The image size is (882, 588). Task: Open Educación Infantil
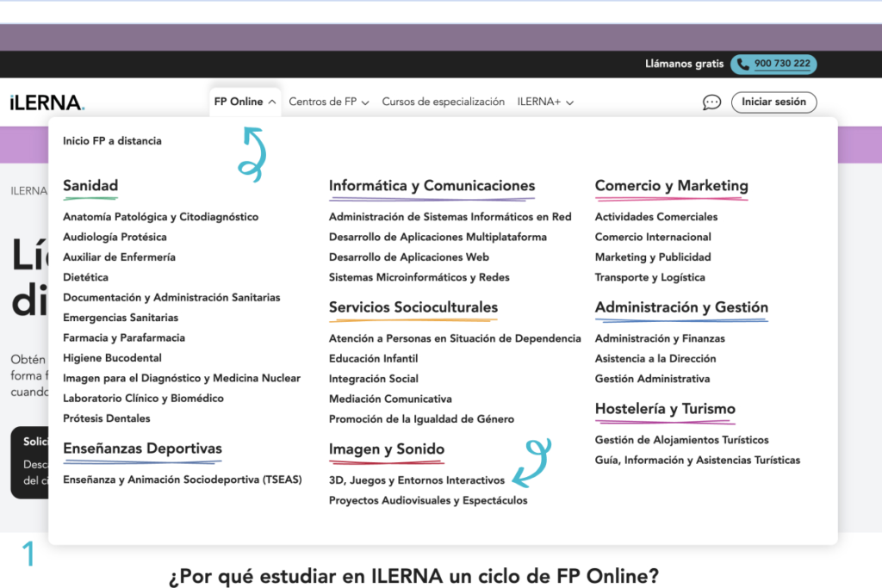pos(374,359)
